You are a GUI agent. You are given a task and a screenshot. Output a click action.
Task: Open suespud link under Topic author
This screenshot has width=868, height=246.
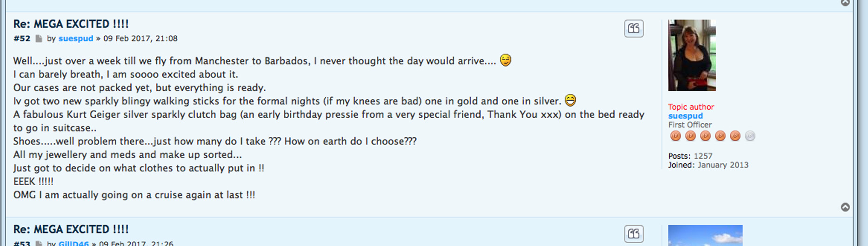click(x=685, y=116)
